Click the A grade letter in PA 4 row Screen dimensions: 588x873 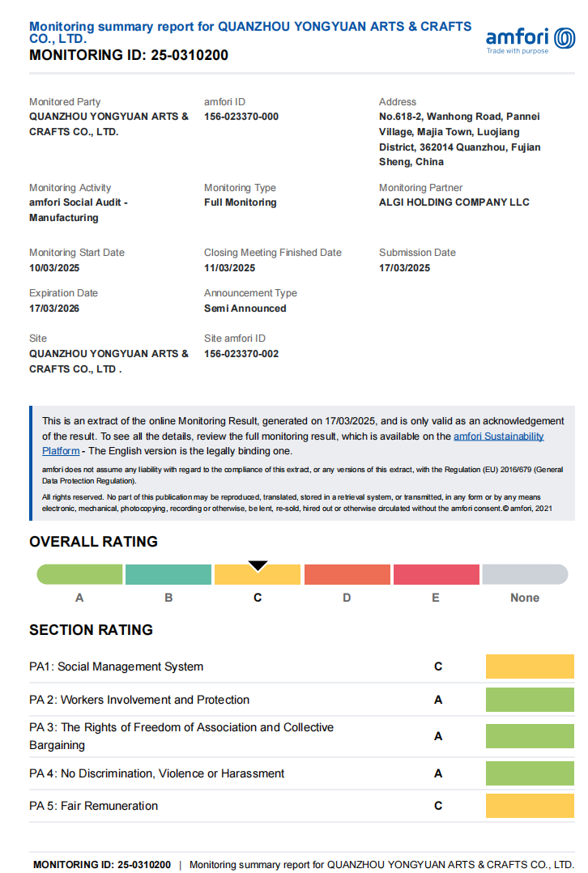(438, 773)
